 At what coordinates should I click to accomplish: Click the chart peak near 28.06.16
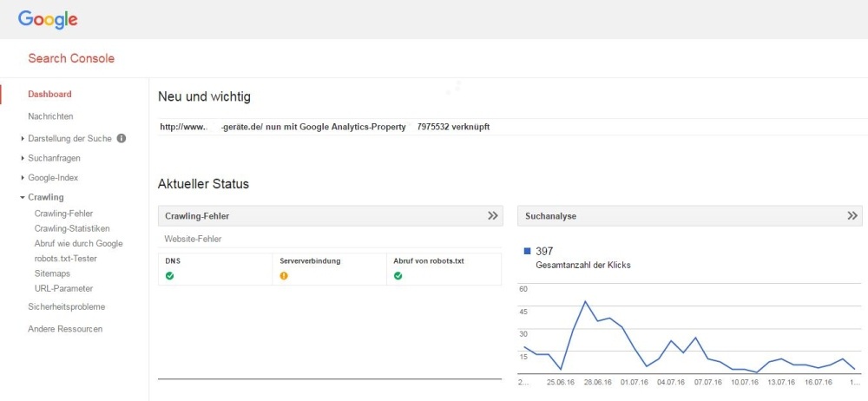[585, 301]
